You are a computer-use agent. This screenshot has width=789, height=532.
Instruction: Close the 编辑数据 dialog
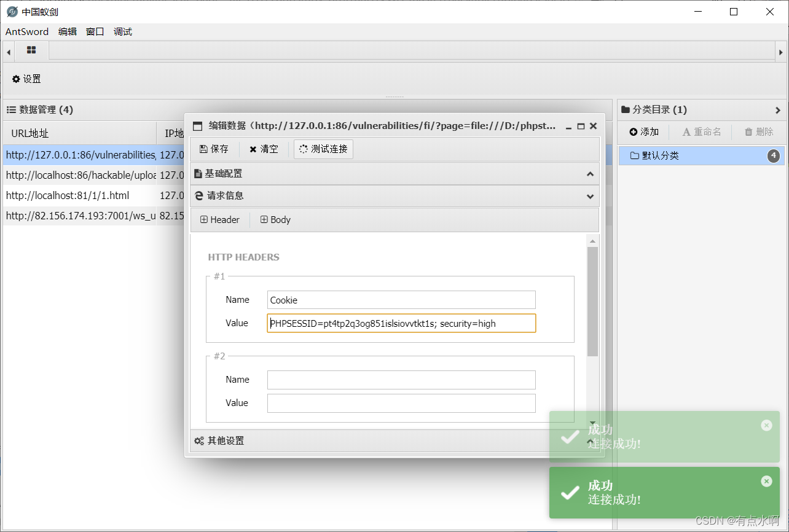593,126
